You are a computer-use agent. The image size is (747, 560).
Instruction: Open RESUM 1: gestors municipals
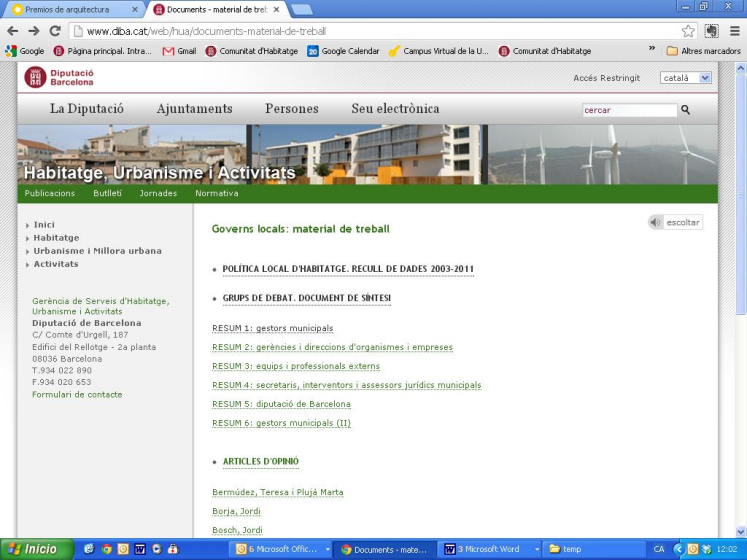point(273,328)
